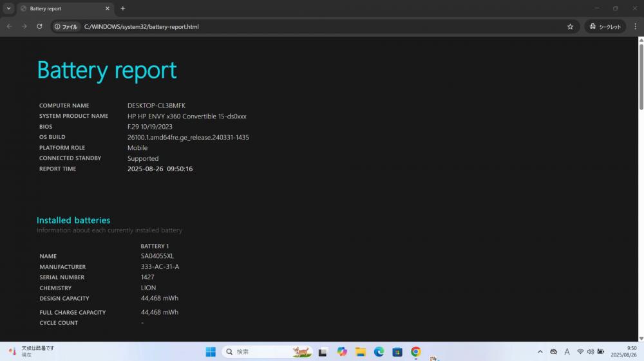Go back to the previous page

pos(9,26)
